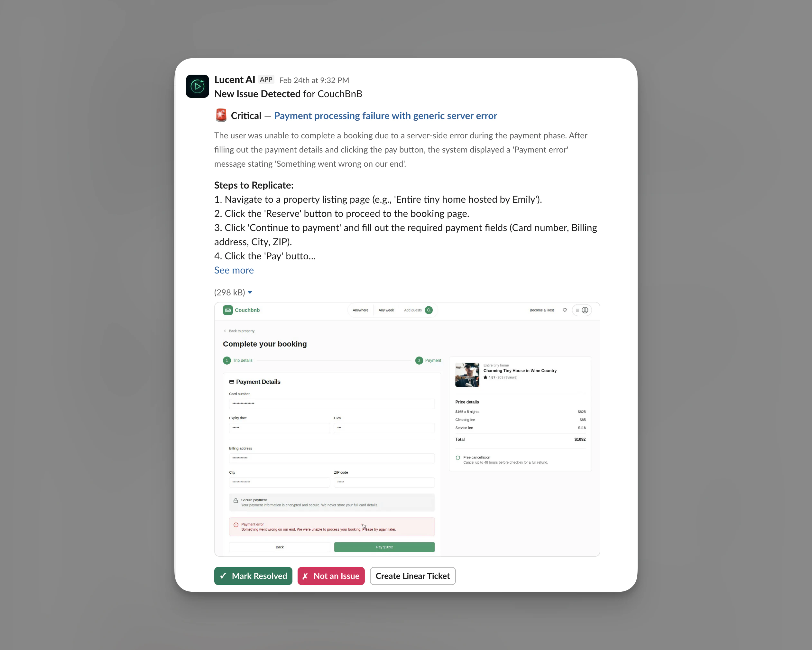Click the Payment error alert icon
This screenshot has width=812, height=650.
pos(236,525)
